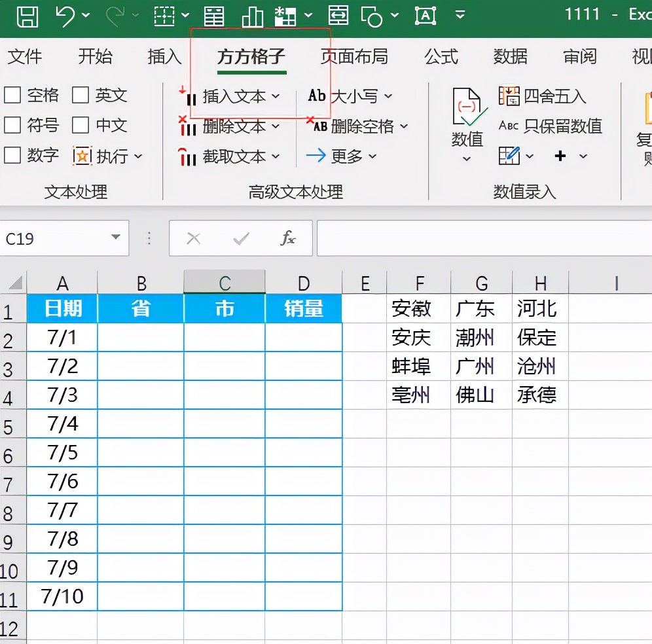This screenshot has height=644, width=652.
Task: Select the cell containing 安徽
Action: coord(419,308)
